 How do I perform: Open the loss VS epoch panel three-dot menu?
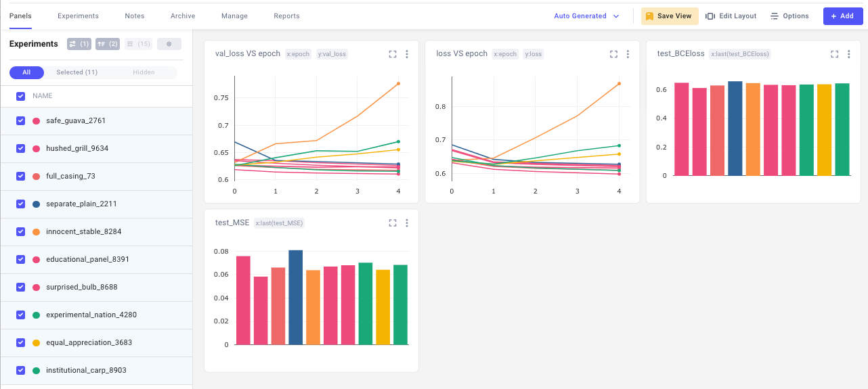click(628, 54)
